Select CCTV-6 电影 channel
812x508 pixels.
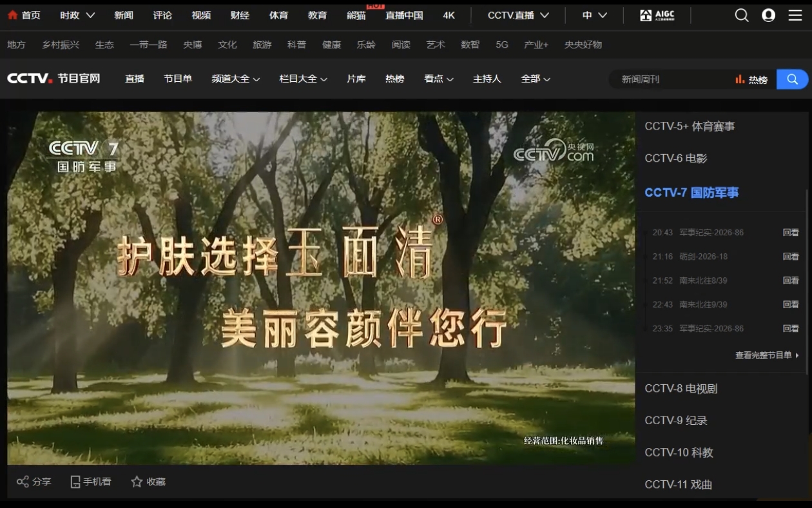point(676,158)
